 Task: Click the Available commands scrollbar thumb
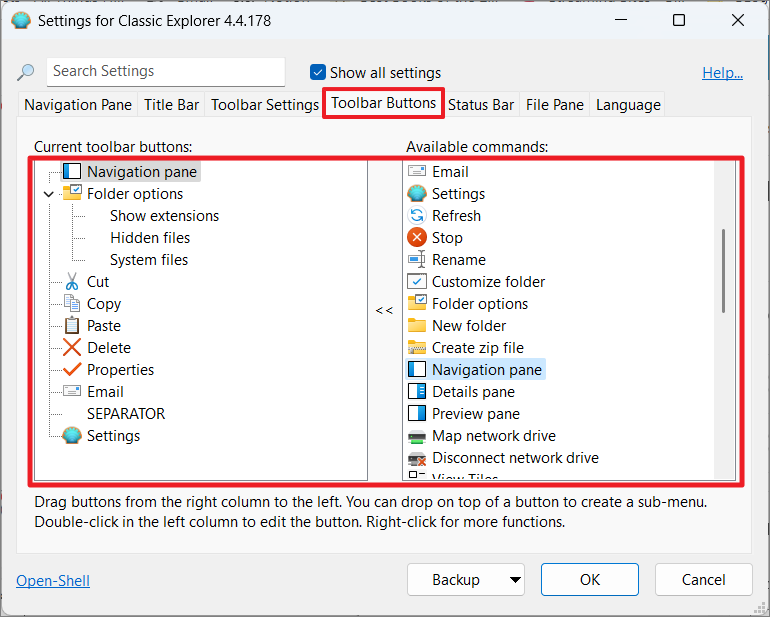click(723, 271)
